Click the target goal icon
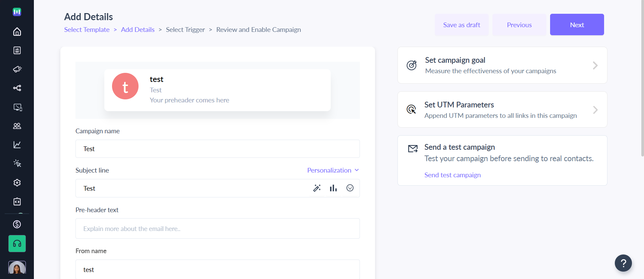The image size is (644, 279). tap(412, 65)
